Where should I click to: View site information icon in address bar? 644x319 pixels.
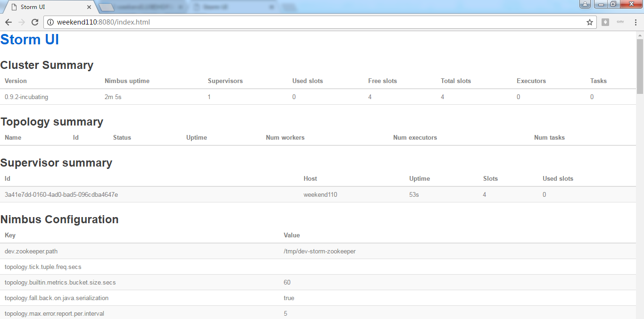point(51,22)
